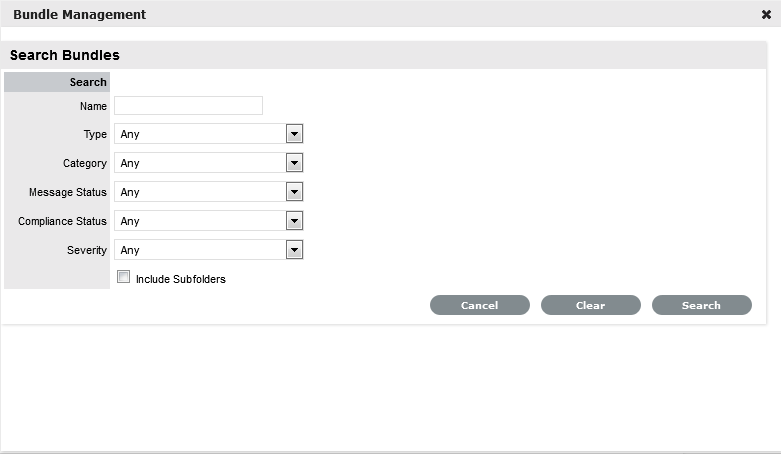
Task: Click the Category field's 'Any' value box
Action: click(x=200, y=163)
